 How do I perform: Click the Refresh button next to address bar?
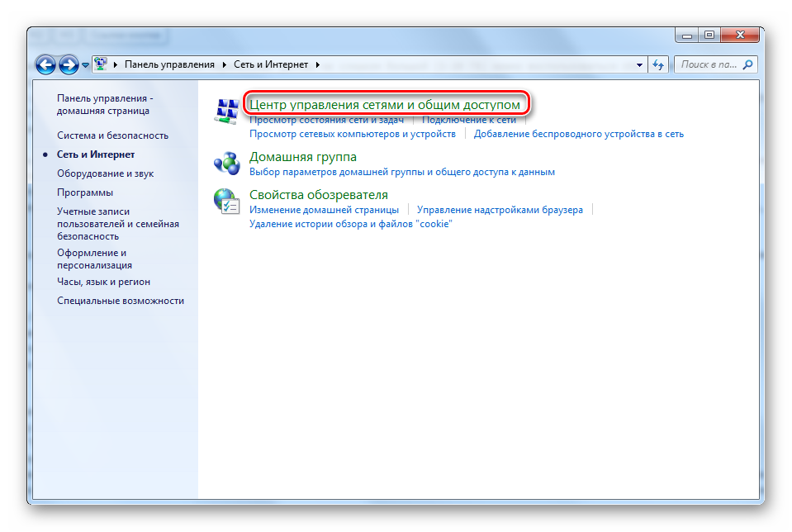point(658,64)
